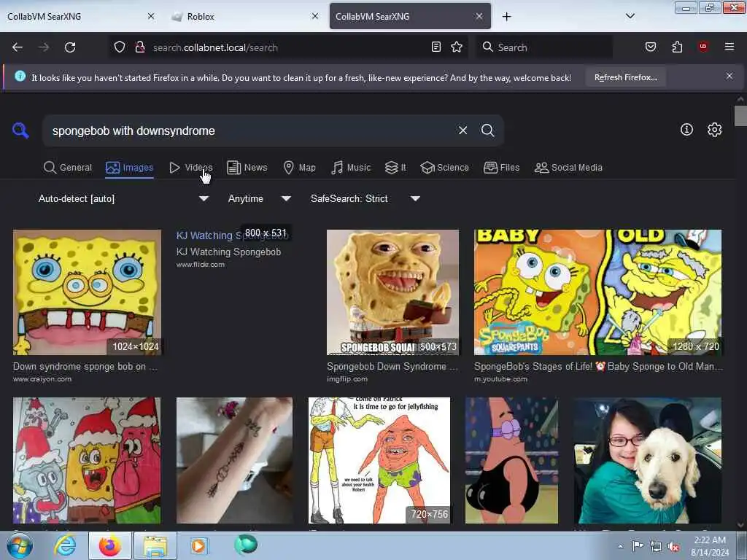Click the Firefox Search box in toolbar
The image size is (747, 560).
[544, 47]
